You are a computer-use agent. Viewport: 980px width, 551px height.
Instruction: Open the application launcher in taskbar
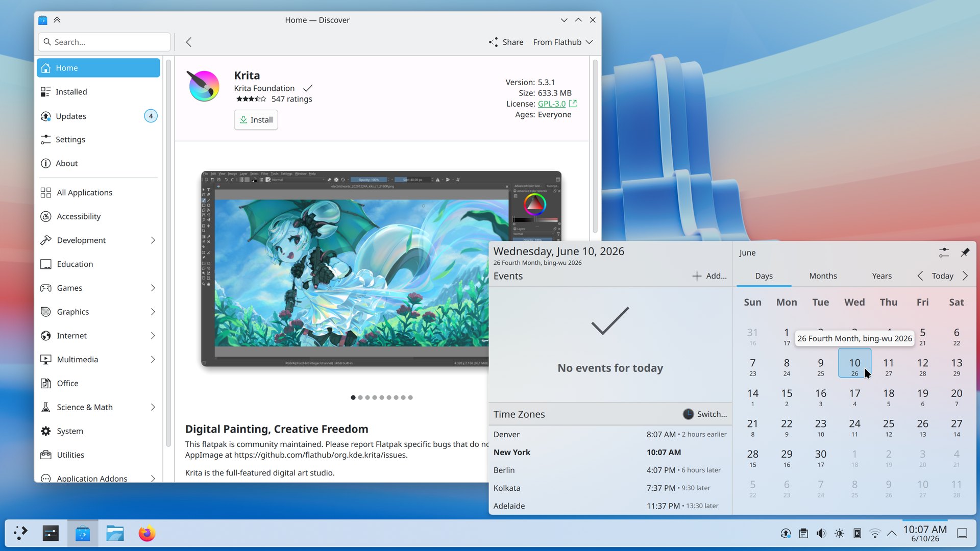pyautogui.click(x=20, y=534)
